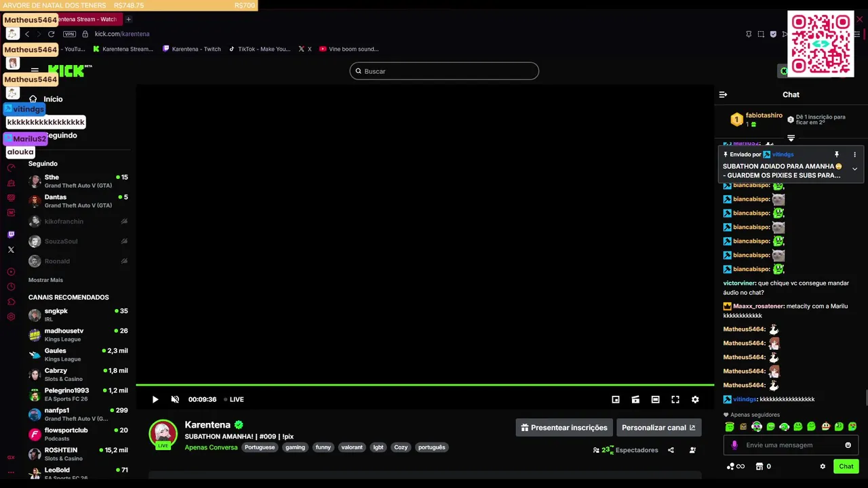Open recommended channel flowsportclub

78,434
